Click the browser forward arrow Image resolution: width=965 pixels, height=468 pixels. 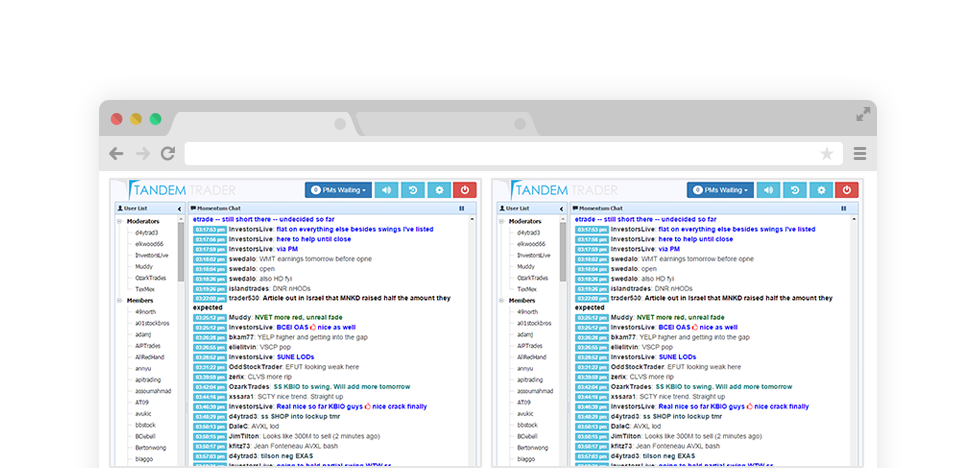coord(143,153)
